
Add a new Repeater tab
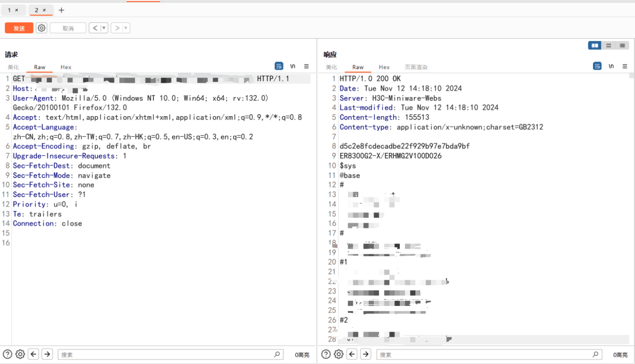click(61, 10)
